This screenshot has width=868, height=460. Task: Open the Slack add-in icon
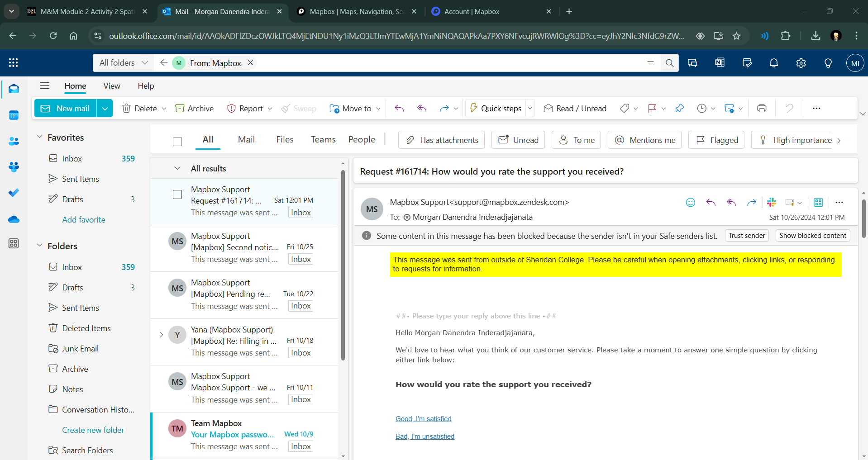772,203
